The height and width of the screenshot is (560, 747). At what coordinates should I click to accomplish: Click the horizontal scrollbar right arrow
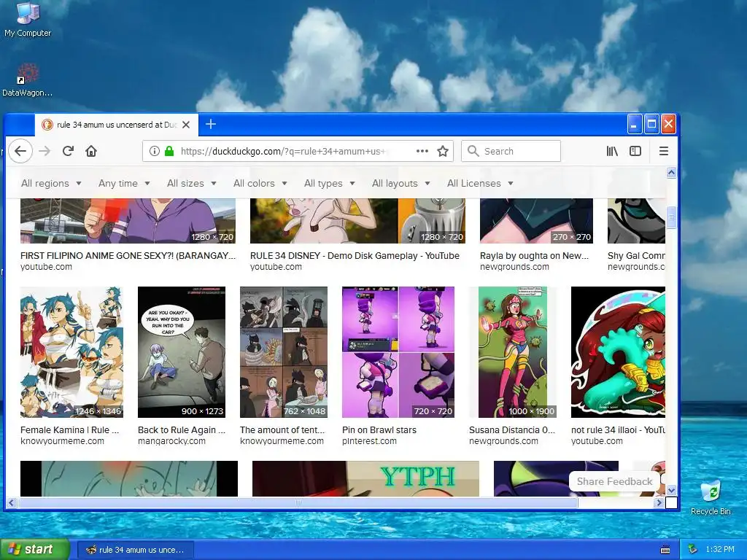coord(659,502)
